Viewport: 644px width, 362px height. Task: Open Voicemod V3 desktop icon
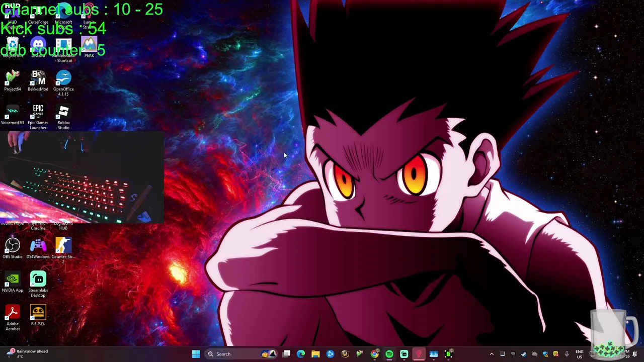tap(13, 115)
